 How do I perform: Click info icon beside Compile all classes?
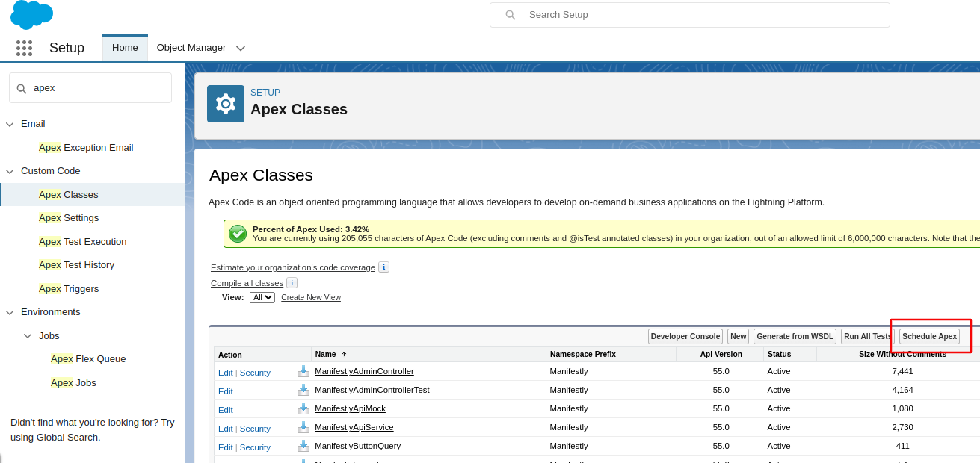[292, 283]
